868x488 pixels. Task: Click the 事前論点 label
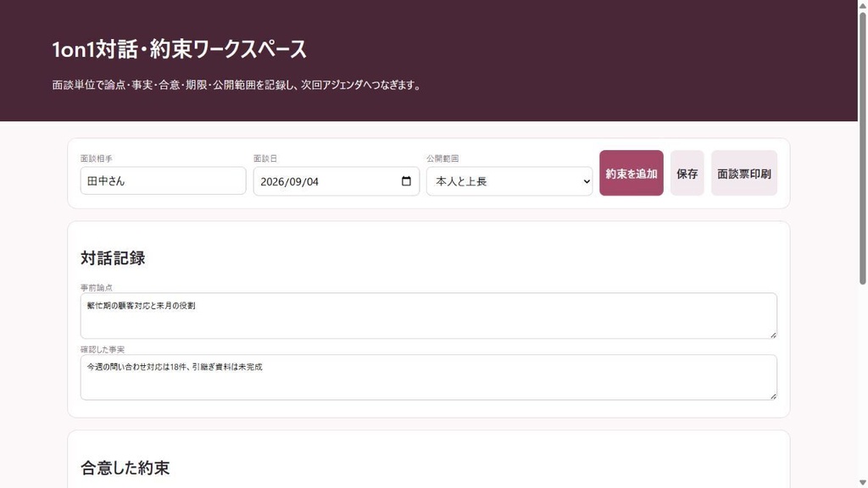click(x=97, y=288)
